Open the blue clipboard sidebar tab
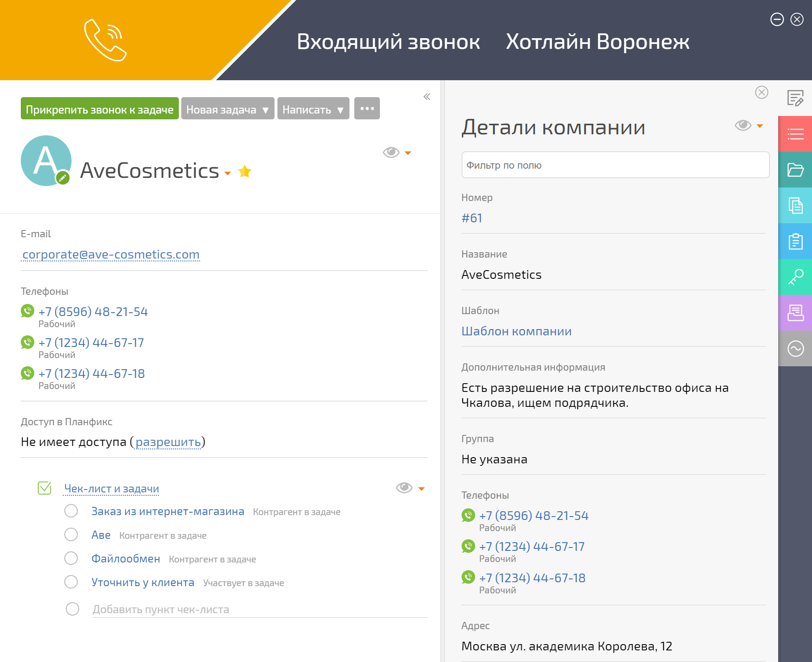The width and height of the screenshot is (812, 662). click(x=795, y=241)
